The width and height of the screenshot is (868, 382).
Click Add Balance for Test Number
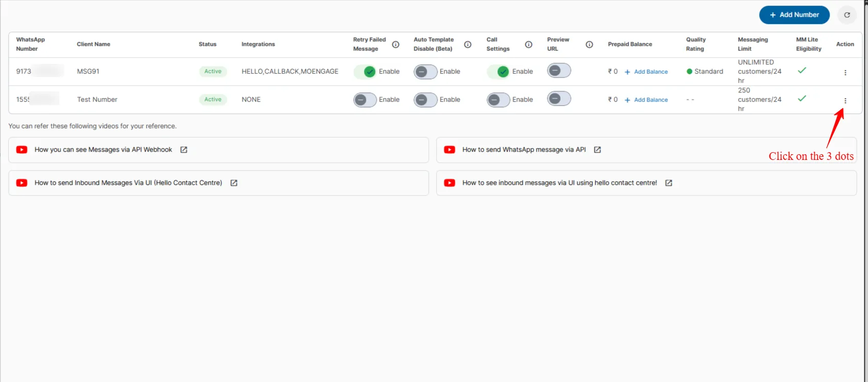click(x=646, y=100)
